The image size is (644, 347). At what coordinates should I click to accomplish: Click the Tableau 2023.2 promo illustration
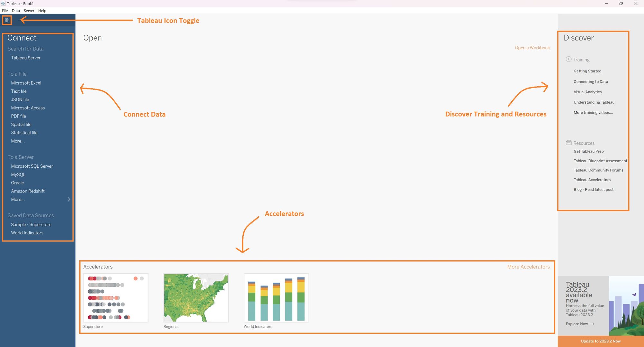click(x=626, y=306)
